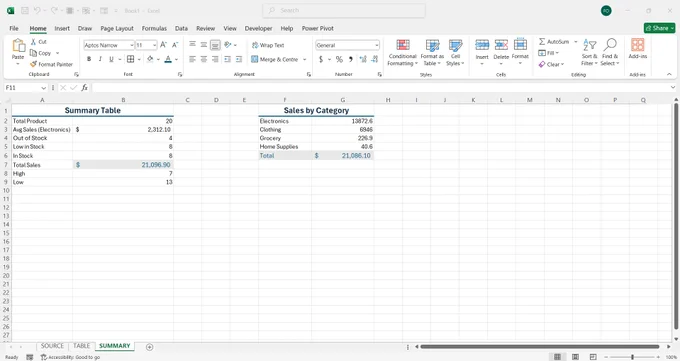Add a new sheet with plus button

149,347
